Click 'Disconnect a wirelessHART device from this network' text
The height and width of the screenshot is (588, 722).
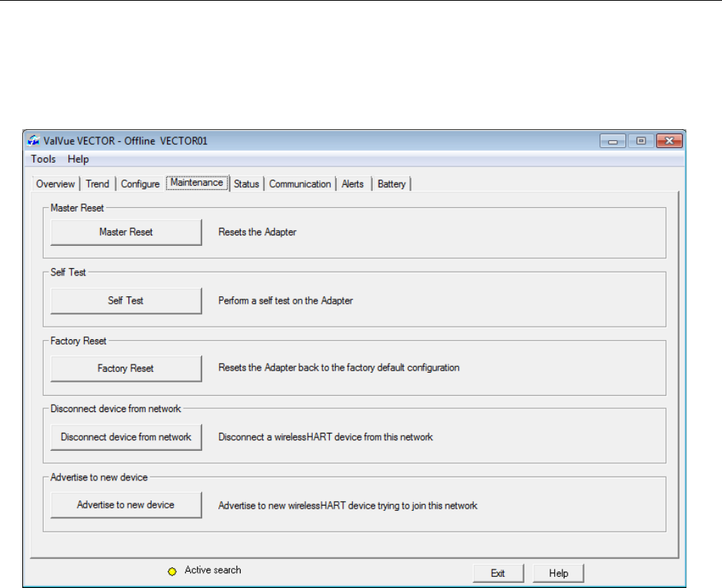(x=325, y=437)
